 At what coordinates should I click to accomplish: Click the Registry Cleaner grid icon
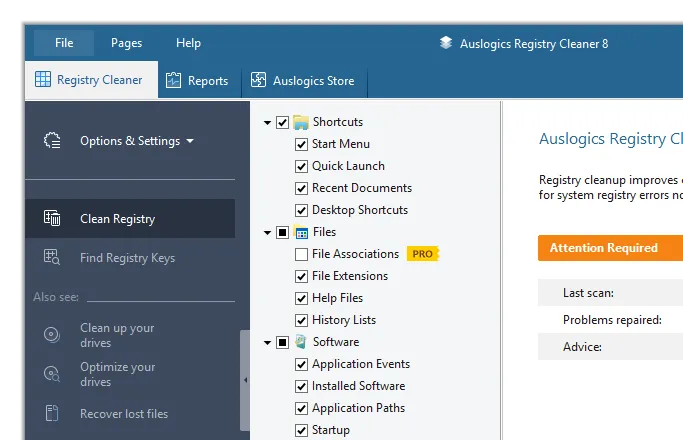click(x=43, y=79)
